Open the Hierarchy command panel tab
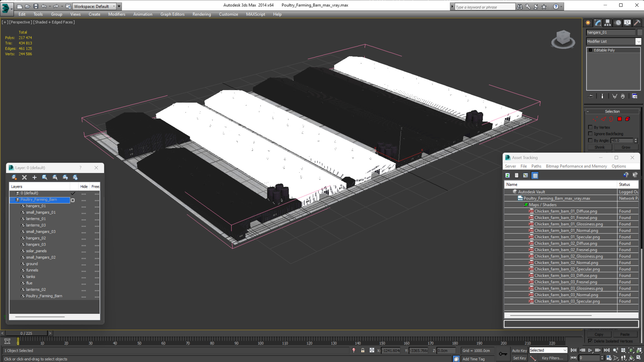Image resolution: width=644 pixels, height=362 pixels. pyautogui.click(x=607, y=23)
